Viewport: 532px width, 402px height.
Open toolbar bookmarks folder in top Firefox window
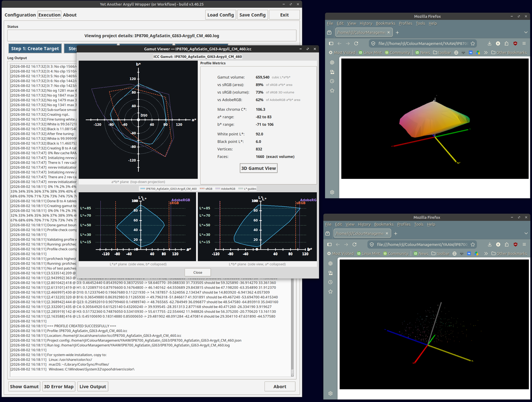point(442,52)
